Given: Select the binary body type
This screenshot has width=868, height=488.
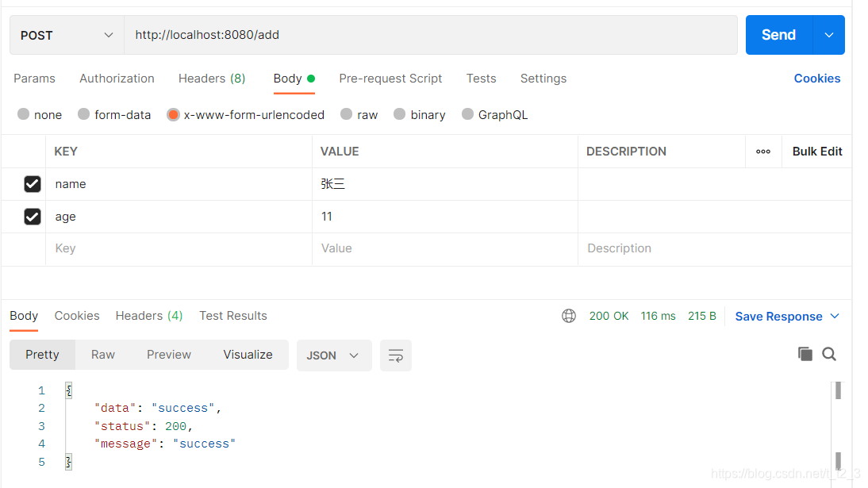Looking at the screenshot, I should point(399,114).
